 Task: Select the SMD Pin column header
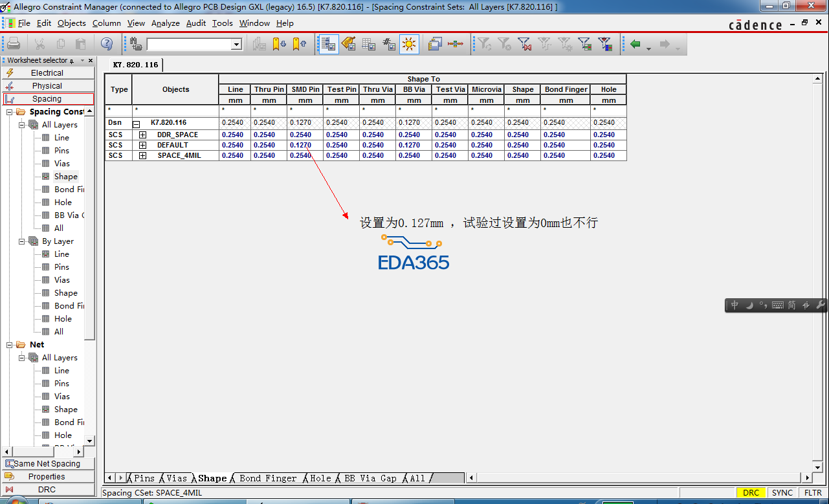click(305, 89)
